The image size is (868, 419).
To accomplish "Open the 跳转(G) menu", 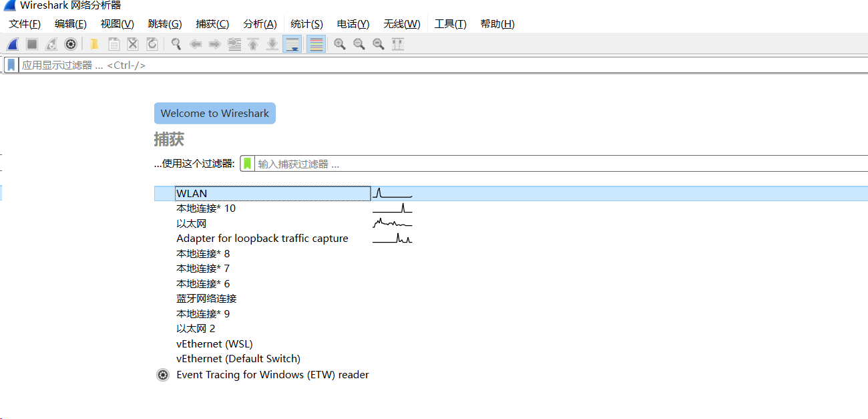I will point(165,24).
